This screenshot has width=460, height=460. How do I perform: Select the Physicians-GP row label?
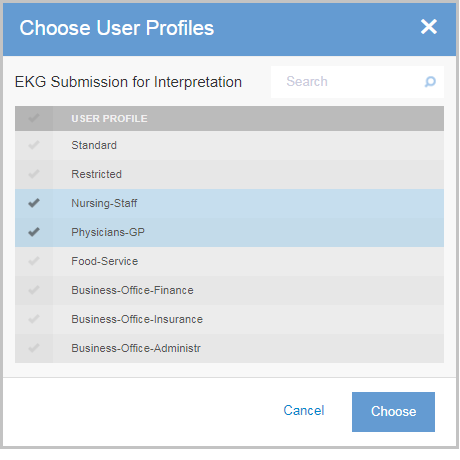[x=108, y=232]
